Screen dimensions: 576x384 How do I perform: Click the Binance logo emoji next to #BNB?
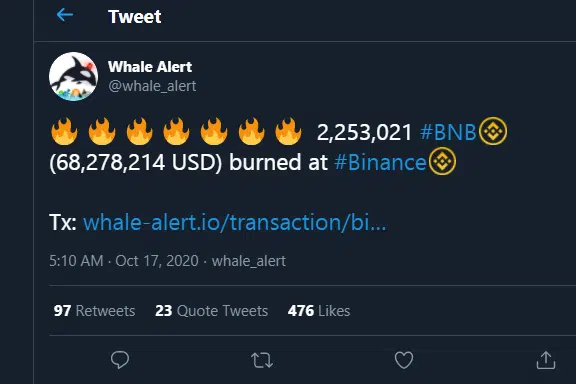[x=493, y=131]
